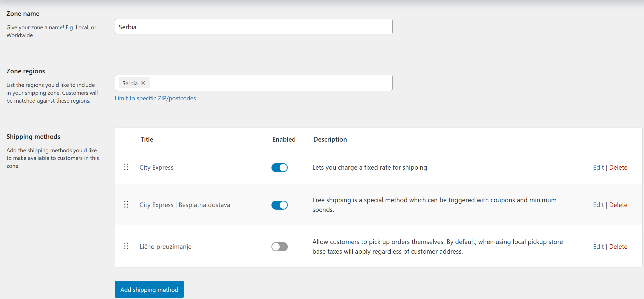The height and width of the screenshot is (299, 644).
Task: Edit the City Express flat rate method
Action: (x=598, y=167)
